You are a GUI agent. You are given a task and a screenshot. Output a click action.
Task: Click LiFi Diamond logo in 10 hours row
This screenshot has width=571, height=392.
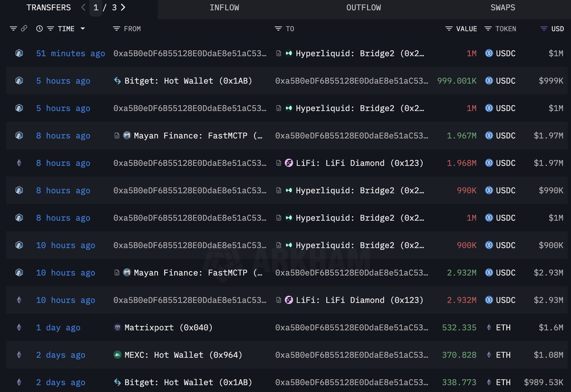[x=289, y=300]
